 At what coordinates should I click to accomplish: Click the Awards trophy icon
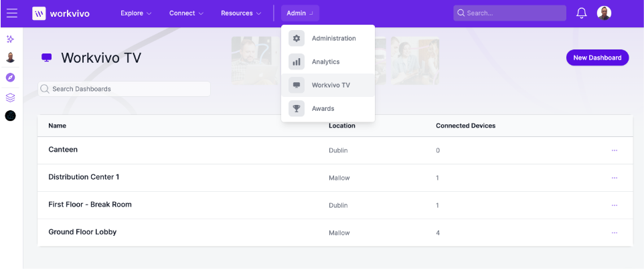pyautogui.click(x=296, y=109)
